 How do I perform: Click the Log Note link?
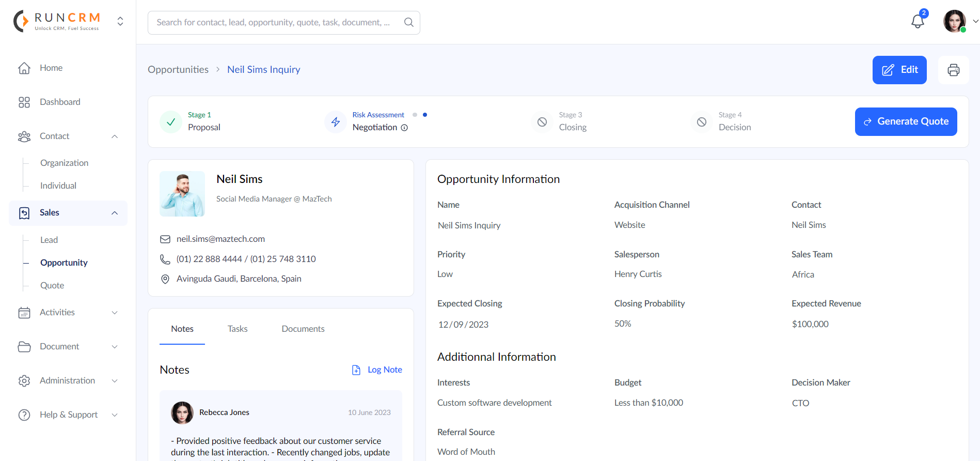click(384, 370)
